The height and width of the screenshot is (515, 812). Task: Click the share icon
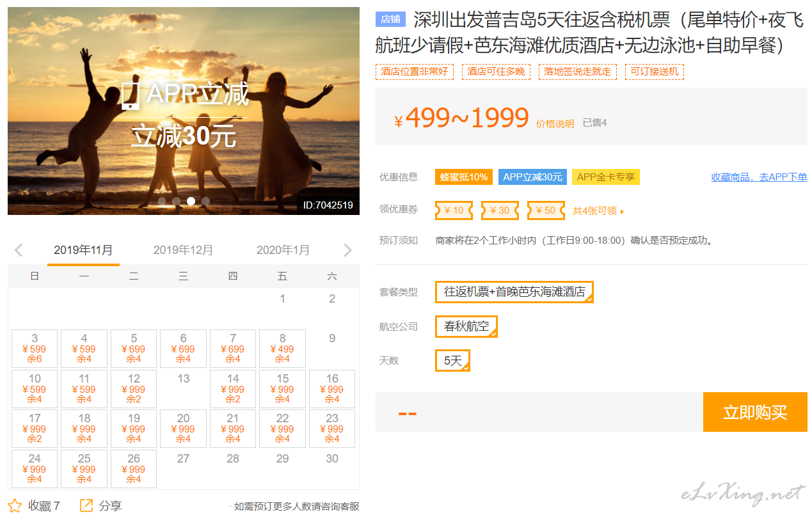click(x=86, y=505)
